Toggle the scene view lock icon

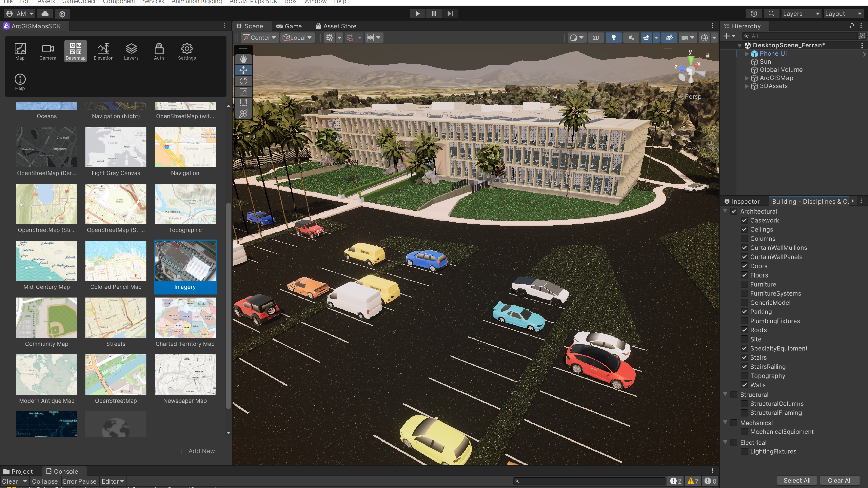coord(708,55)
